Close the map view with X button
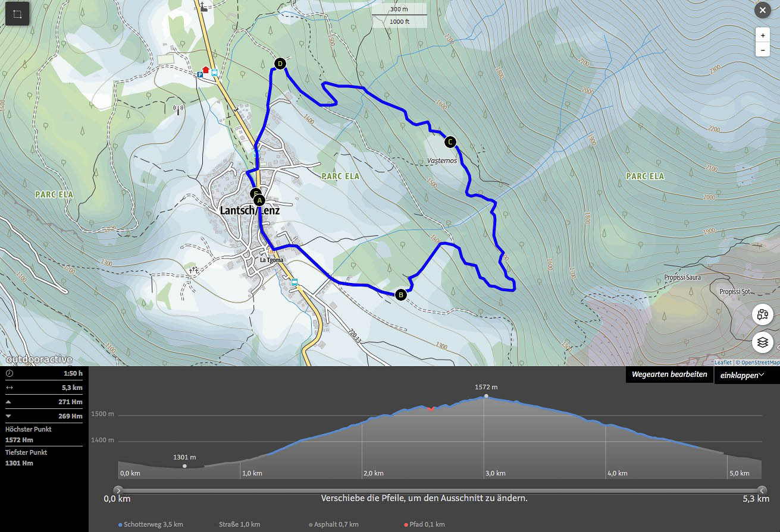780x532 pixels. [x=762, y=10]
